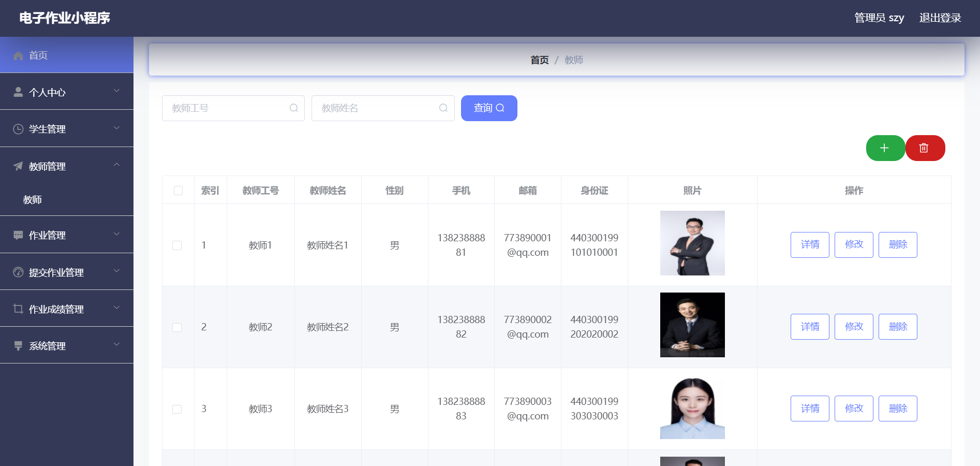Click the home icon in sidebar
Image resolution: width=980 pixels, height=466 pixels.
coord(18,55)
